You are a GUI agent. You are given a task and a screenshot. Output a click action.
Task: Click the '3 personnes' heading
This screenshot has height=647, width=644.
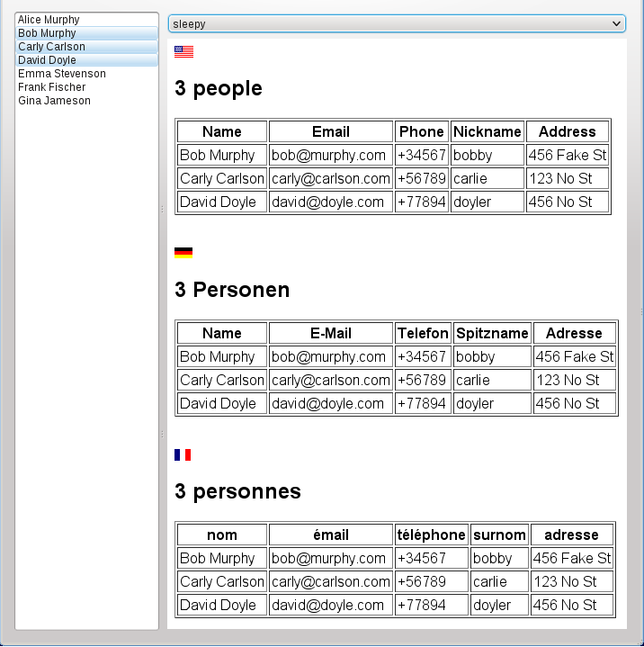(237, 491)
